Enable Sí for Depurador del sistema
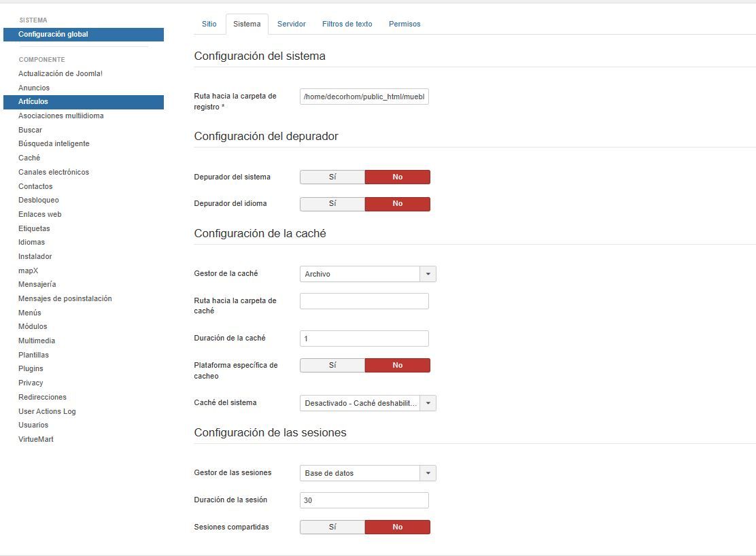Image resolution: width=756 pixels, height=556 pixels. 332,177
